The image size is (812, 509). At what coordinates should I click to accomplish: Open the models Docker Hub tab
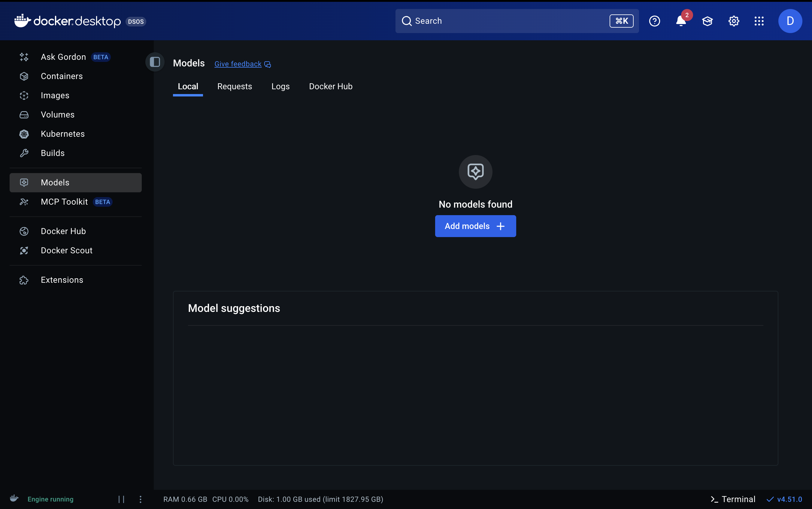coord(330,87)
